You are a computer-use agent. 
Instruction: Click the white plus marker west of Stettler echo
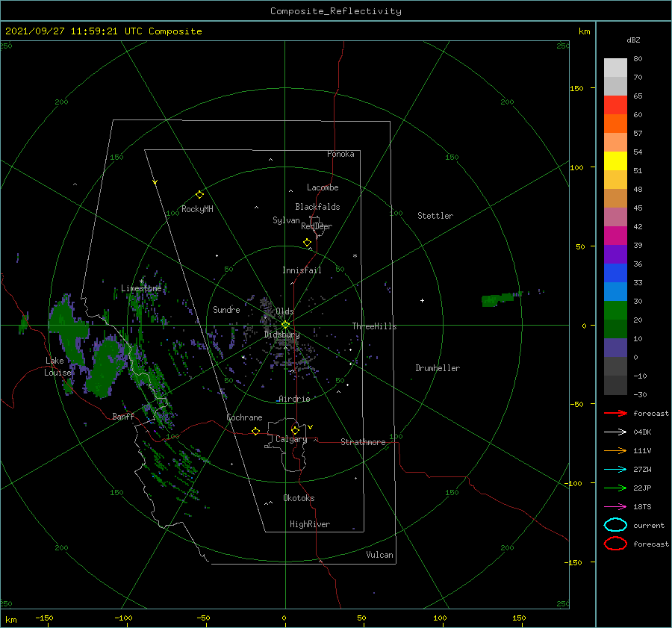pyautogui.click(x=422, y=300)
